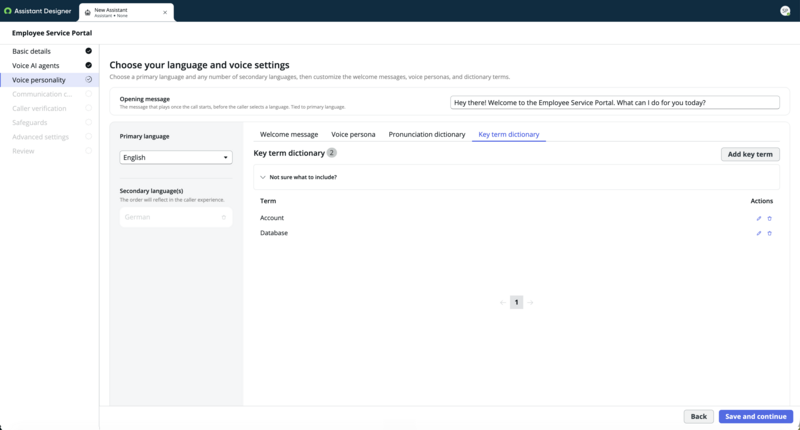Click Assistant Designer app title
Image resolution: width=800 pixels, height=430 pixels.
click(43, 11)
